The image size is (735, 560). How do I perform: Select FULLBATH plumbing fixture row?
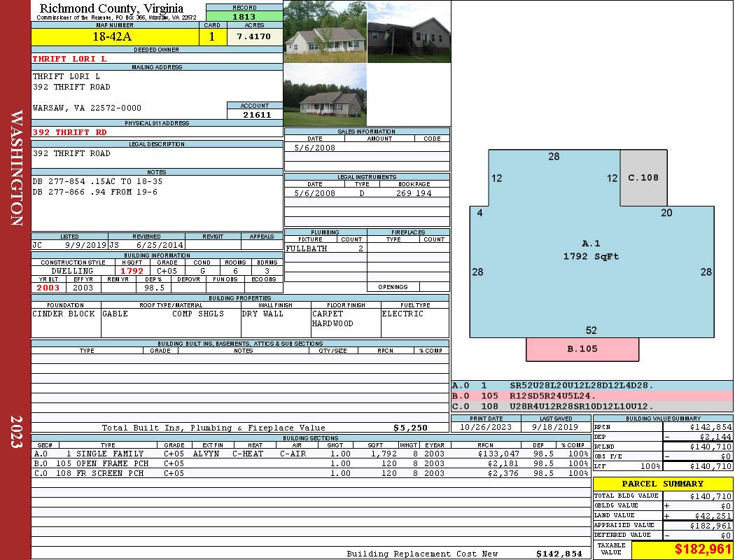tap(325, 248)
